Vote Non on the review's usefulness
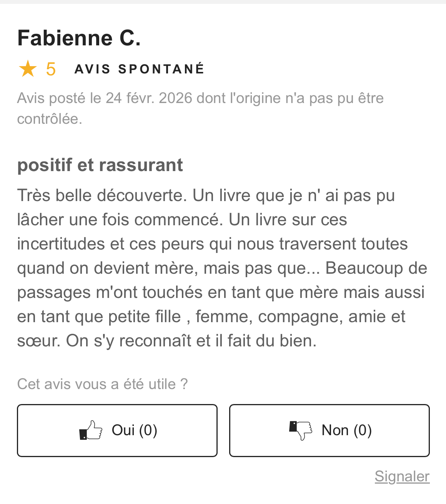 point(329,430)
